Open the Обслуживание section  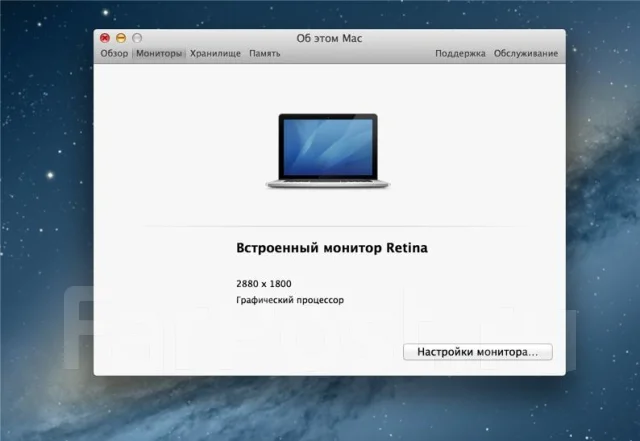click(x=526, y=53)
